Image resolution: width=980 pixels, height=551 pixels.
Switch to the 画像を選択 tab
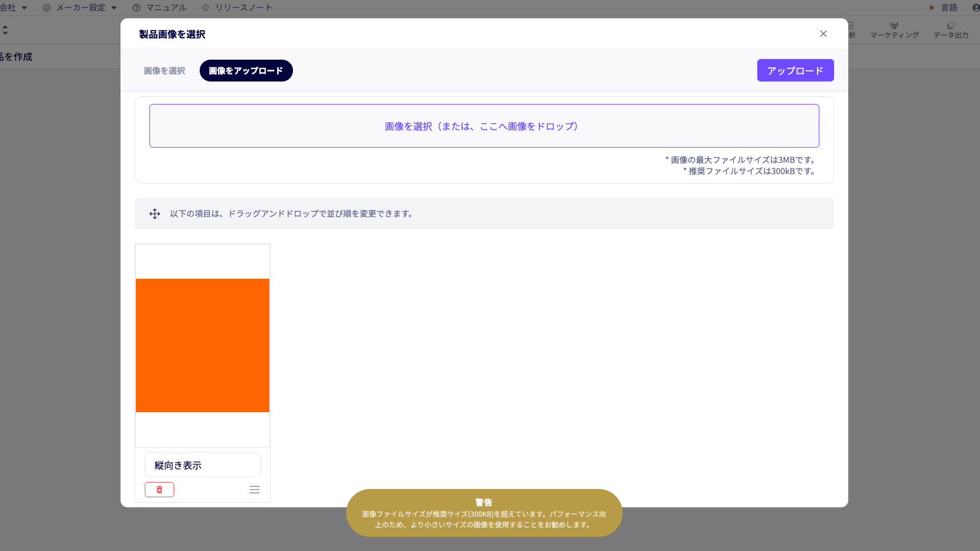click(x=165, y=71)
